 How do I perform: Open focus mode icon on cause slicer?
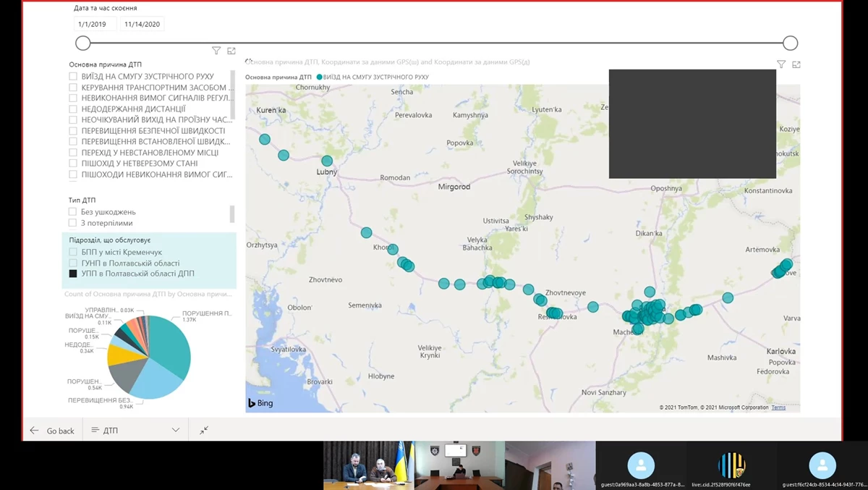click(231, 51)
